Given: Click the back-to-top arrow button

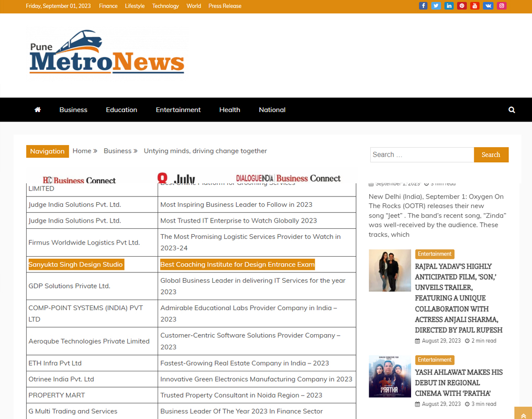Looking at the screenshot, I should pos(523,413).
